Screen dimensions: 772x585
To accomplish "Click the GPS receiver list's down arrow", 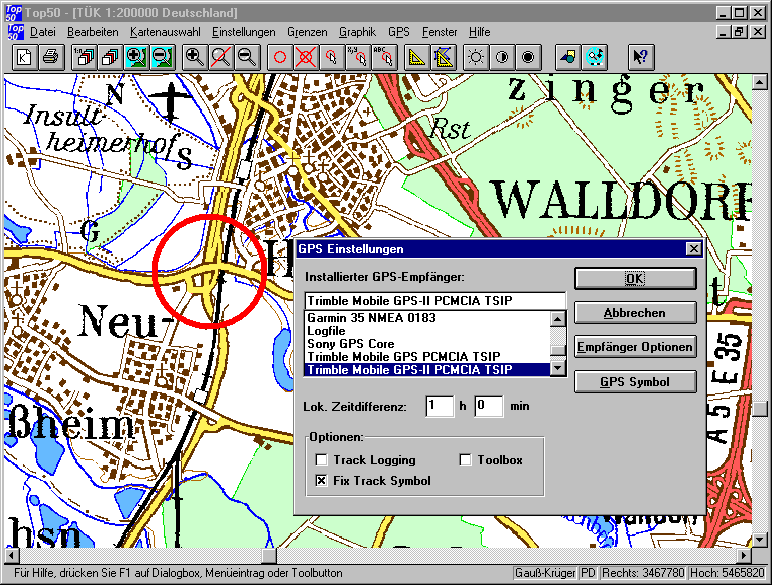I will tap(557, 368).
